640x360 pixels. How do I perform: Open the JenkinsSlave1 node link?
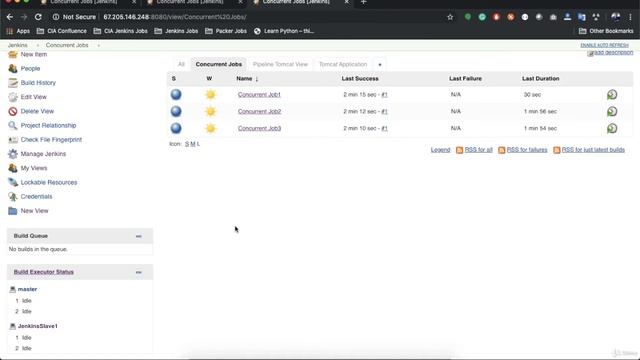(x=38, y=326)
